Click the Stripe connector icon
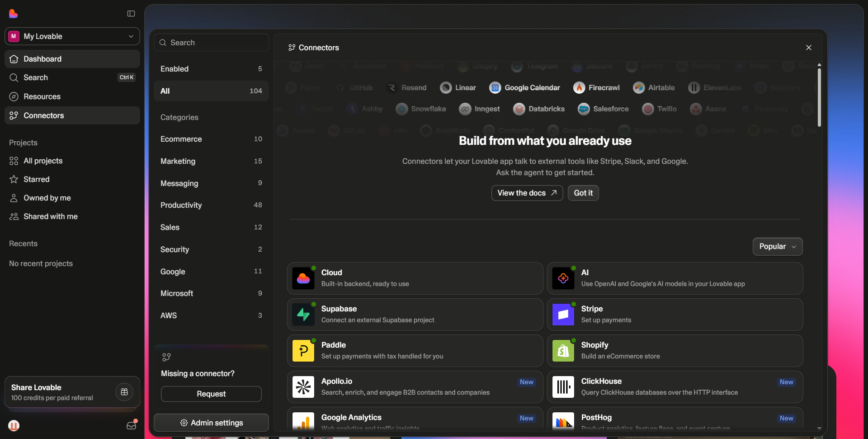The width and height of the screenshot is (868, 439). pyautogui.click(x=563, y=315)
